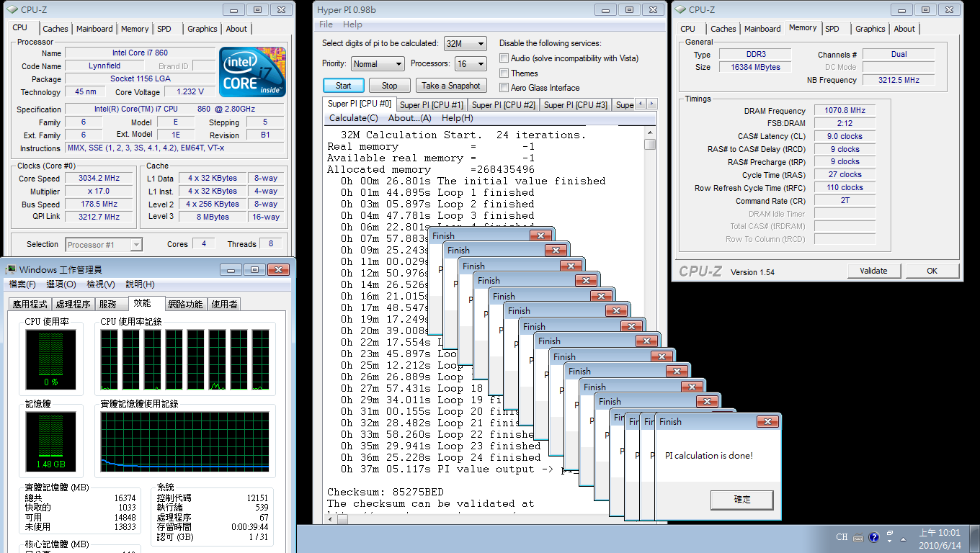Image resolution: width=980 pixels, height=553 pixels.
Task: Click the CPU-Z title bar icon of left window
Action: coord(12,9)
